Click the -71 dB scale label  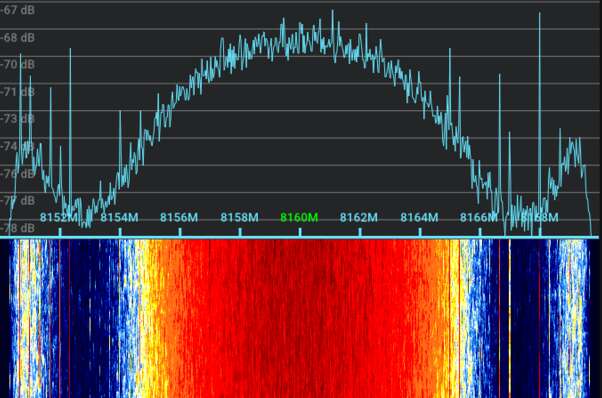[17, 92]
